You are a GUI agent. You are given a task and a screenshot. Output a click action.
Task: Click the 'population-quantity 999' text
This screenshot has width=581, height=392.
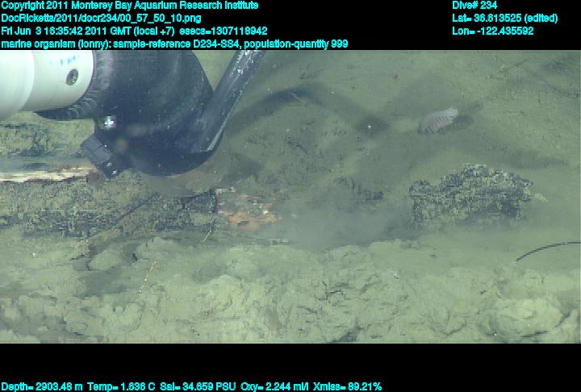[x=296, y=44]
